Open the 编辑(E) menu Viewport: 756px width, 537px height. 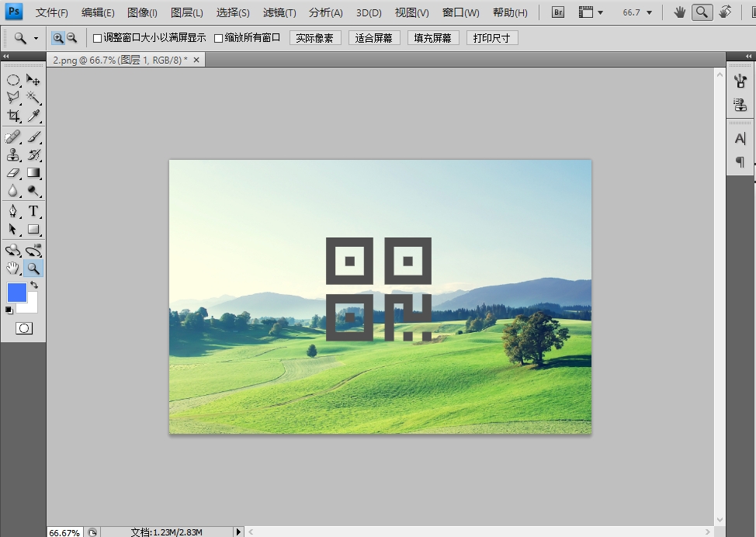coord(98,13)
